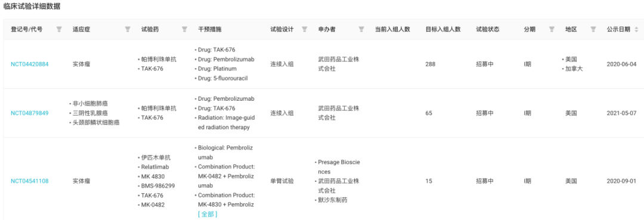Click date 2021-05-07 cell
644x220 pixels.
(x=621, y=113)
